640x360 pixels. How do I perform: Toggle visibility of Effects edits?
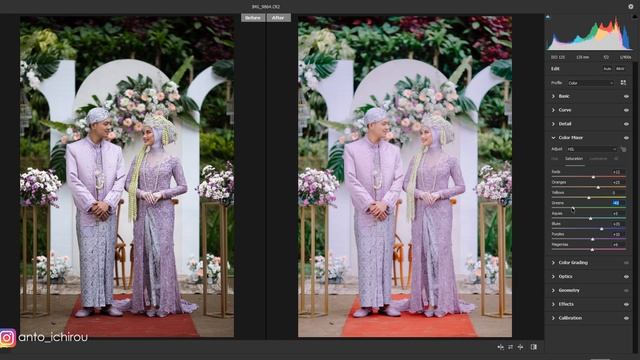click(x=626, y=304)
